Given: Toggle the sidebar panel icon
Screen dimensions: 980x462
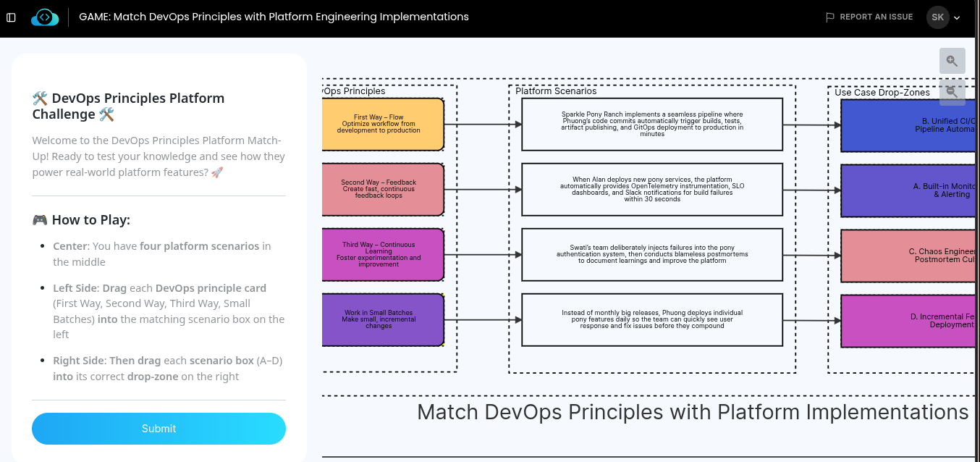Looking at the screenshot, I should pos(11,17).
